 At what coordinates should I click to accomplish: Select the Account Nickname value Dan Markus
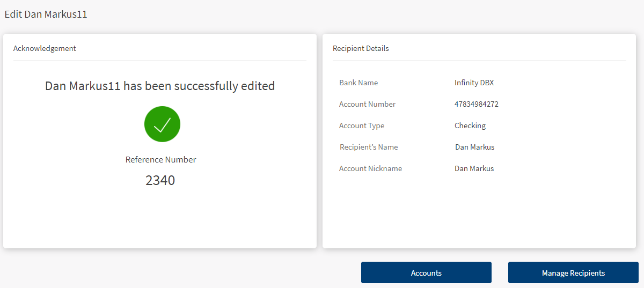pyautogui.click(x=474, y=168)
